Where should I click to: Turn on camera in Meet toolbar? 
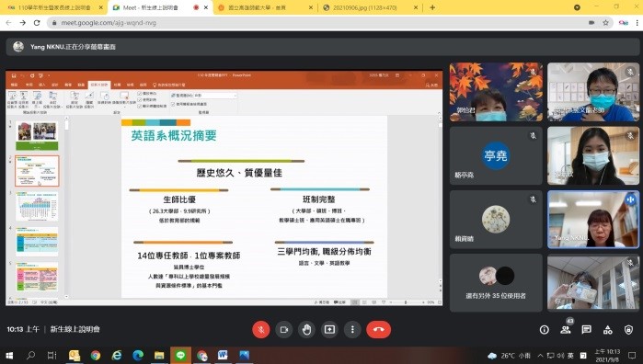coord(283,330)
